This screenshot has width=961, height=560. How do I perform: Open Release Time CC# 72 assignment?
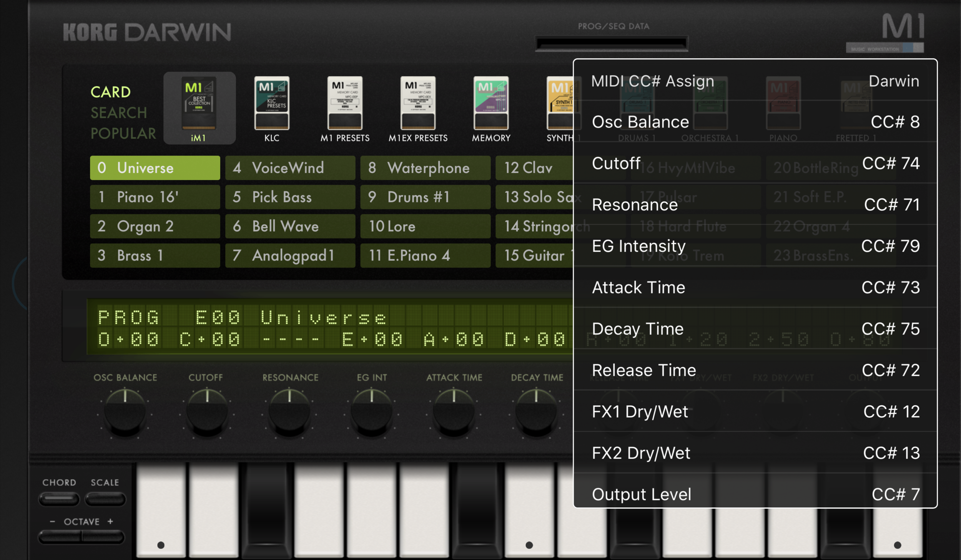(x=755, y=370)
